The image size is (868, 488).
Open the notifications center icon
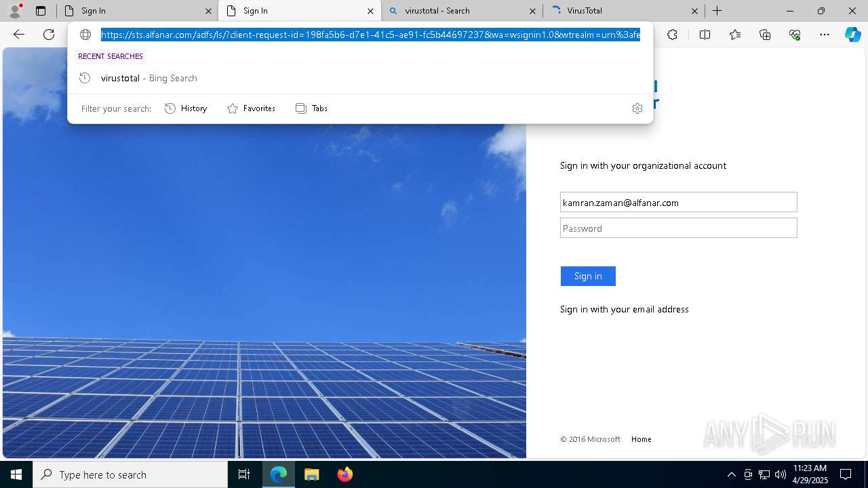846,474
